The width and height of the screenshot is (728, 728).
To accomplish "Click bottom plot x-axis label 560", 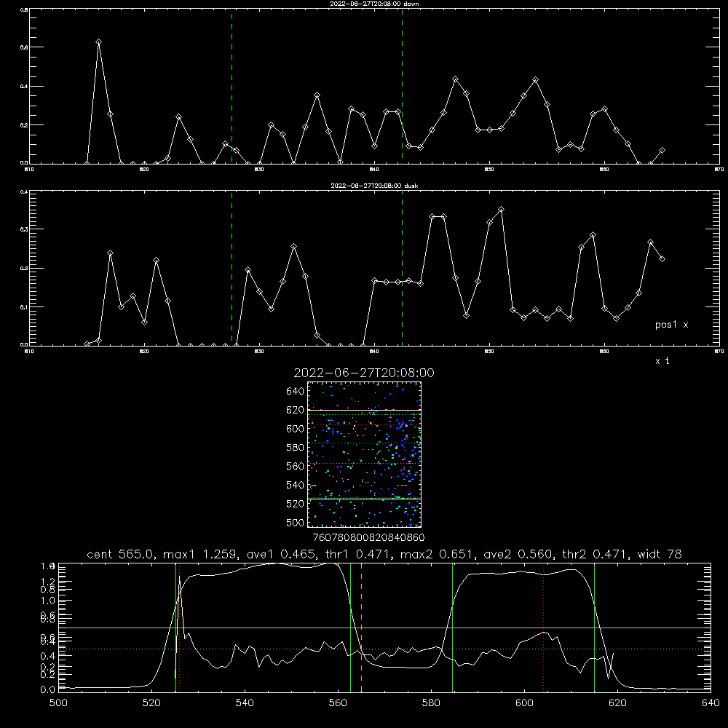I will 338,703.
